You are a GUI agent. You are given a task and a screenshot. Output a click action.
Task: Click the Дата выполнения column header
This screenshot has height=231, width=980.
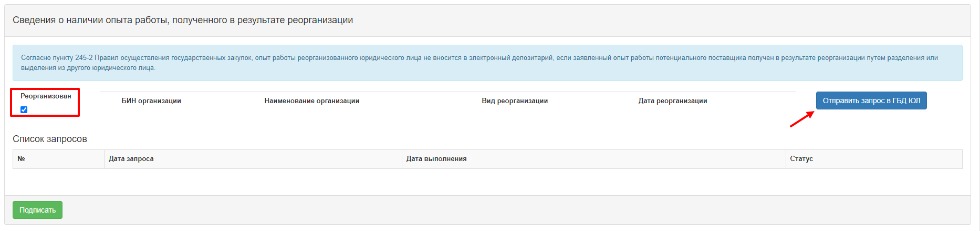pyautogui.click(x=436, y=158)
